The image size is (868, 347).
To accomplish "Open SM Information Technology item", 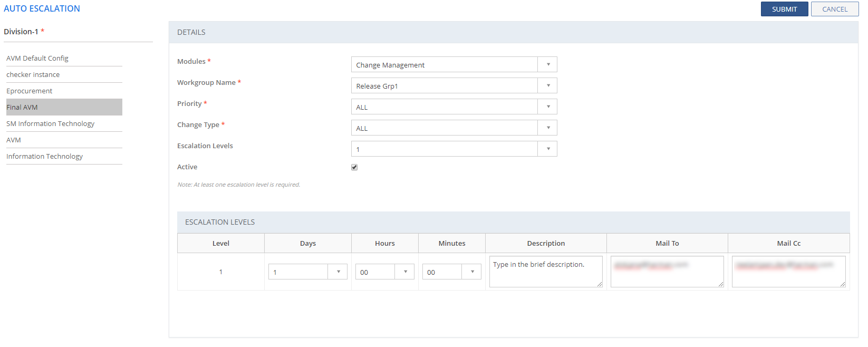I will pos(51,123).
